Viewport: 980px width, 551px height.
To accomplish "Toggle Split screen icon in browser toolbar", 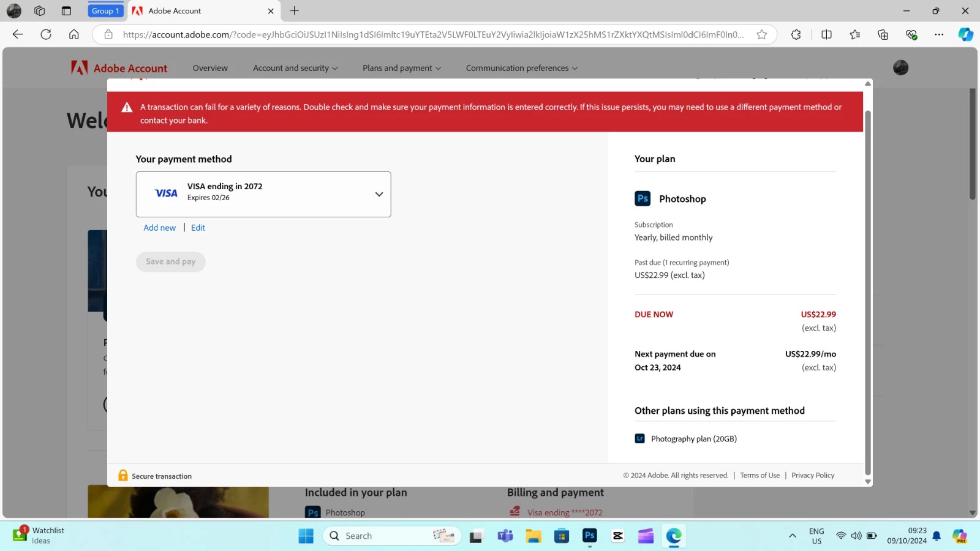I will point(826,34).
